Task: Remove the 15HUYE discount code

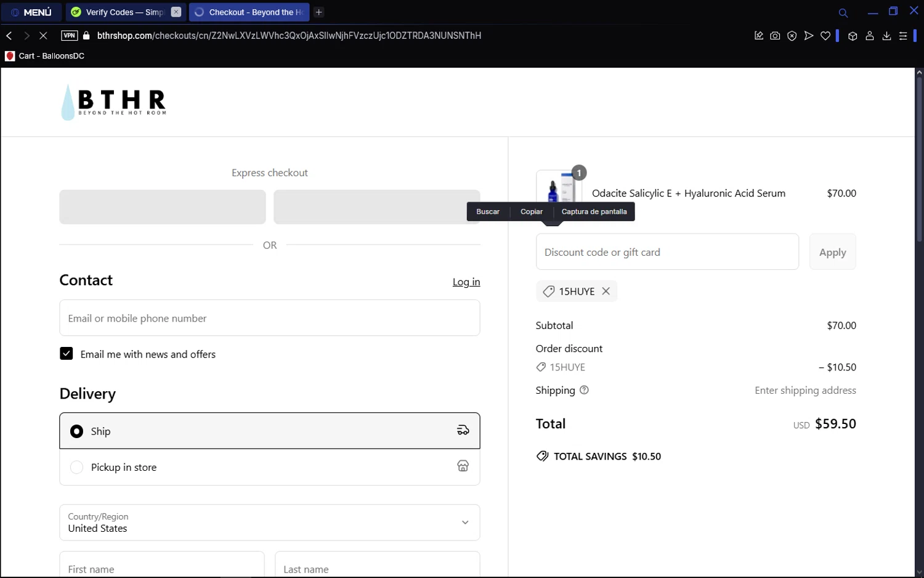Action: click(606, 291)
